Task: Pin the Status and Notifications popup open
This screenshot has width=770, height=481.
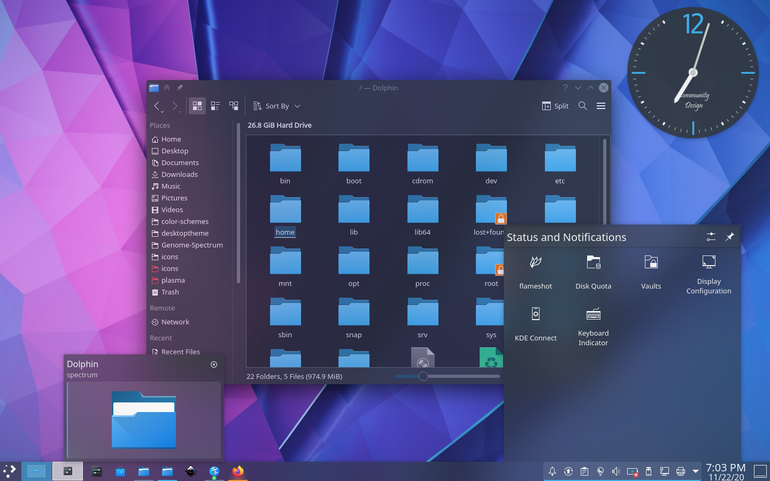Action: [x=730, y=237]
